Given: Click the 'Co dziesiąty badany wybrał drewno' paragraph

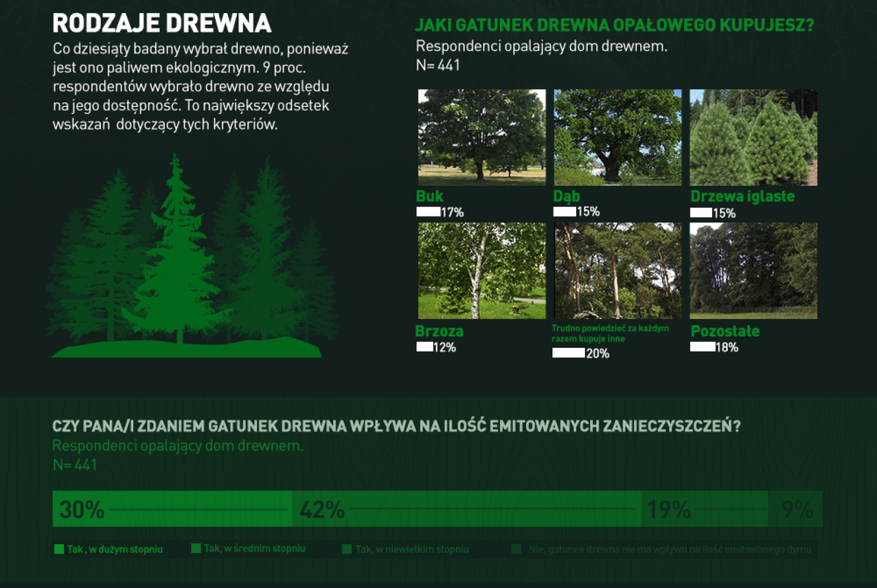Looking at the screenshot, I should [201, 86].
